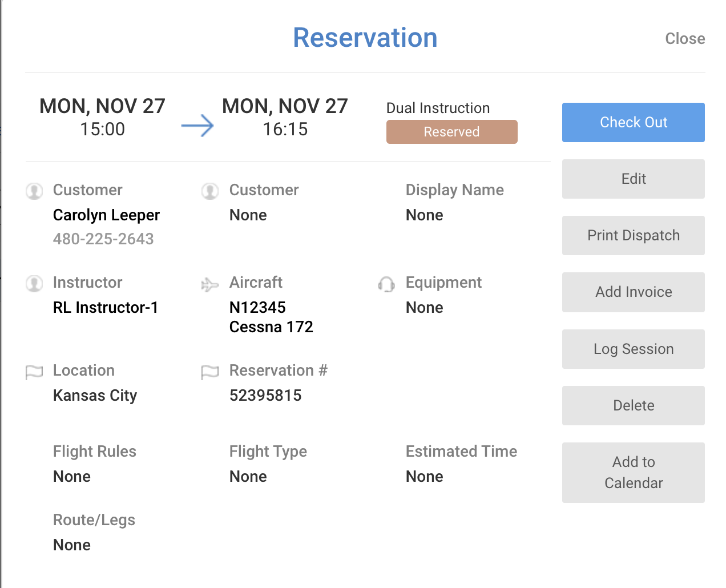Click start time 15:00
The height and width of the screenshot is (588, 726).
[102, 130]
